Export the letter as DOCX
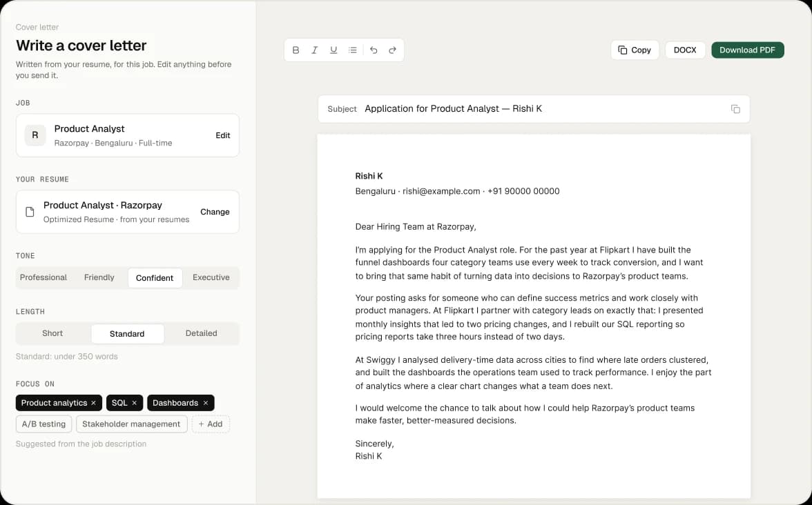The height and width of the screenshot is (505, 812). tap(685, 50)
